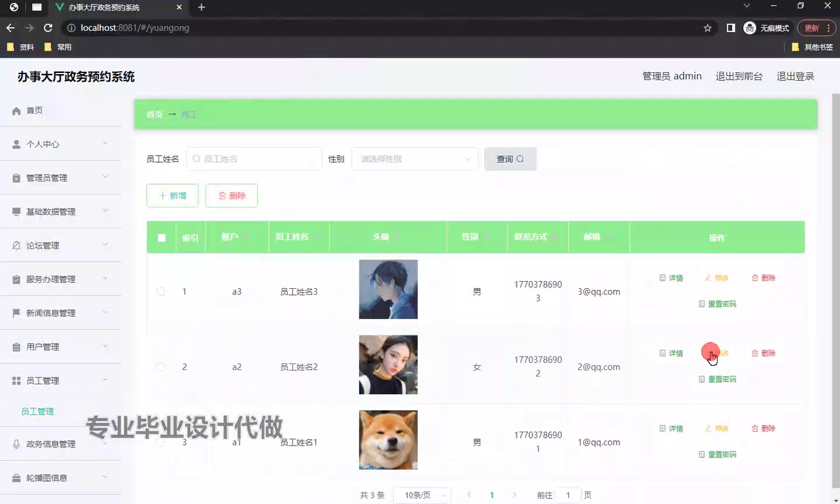Expand the 用户管理 sidebar menu

pyautogui.click(x=61, y=347)
